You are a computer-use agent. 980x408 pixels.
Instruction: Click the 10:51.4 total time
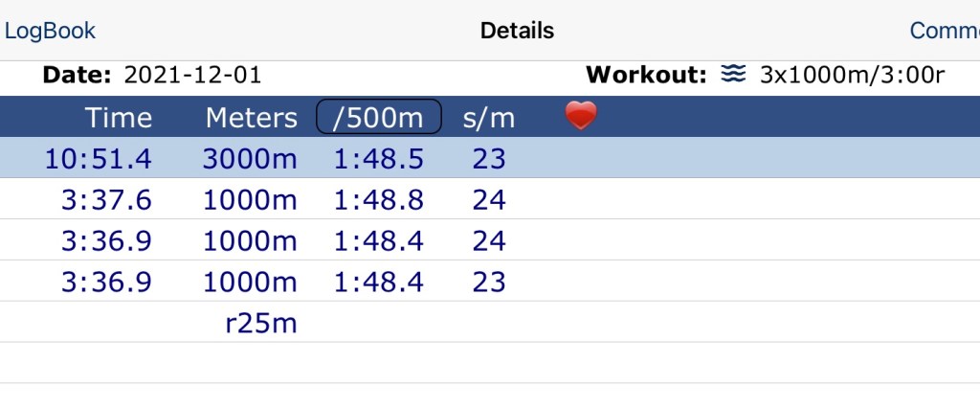tap(98, 158)
